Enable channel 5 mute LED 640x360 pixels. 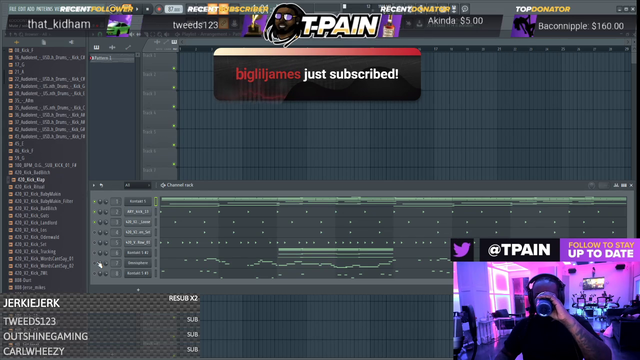[x=95, y=242]
